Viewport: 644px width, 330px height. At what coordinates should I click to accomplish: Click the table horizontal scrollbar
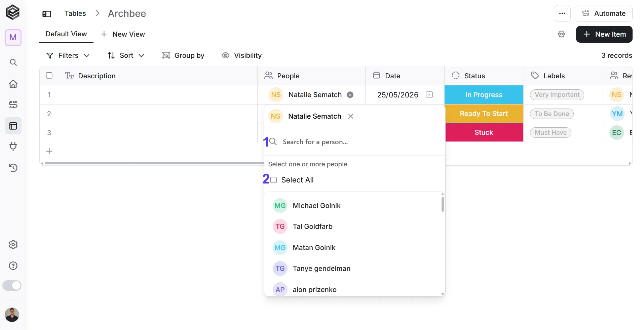coord(154,163)
